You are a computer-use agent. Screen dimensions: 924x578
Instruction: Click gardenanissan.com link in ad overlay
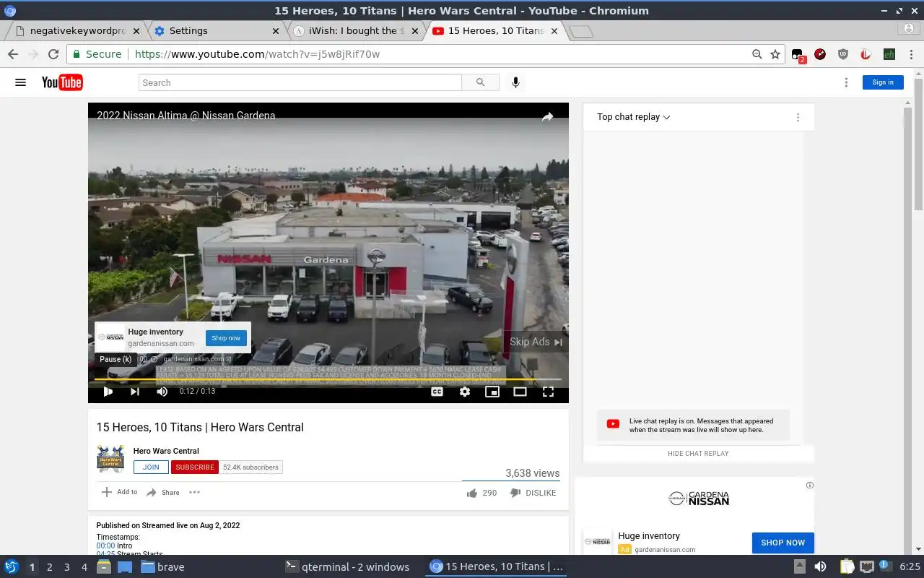[x=197, y=359]
